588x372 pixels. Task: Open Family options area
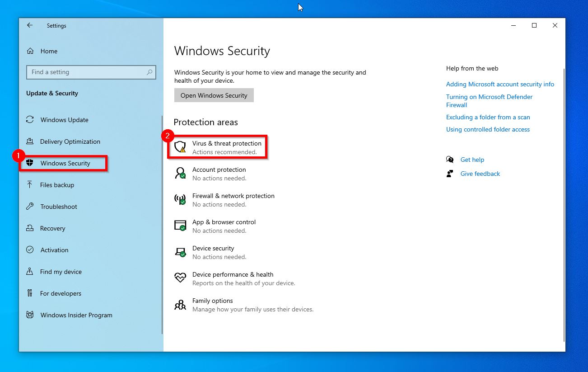coord(244,305)
